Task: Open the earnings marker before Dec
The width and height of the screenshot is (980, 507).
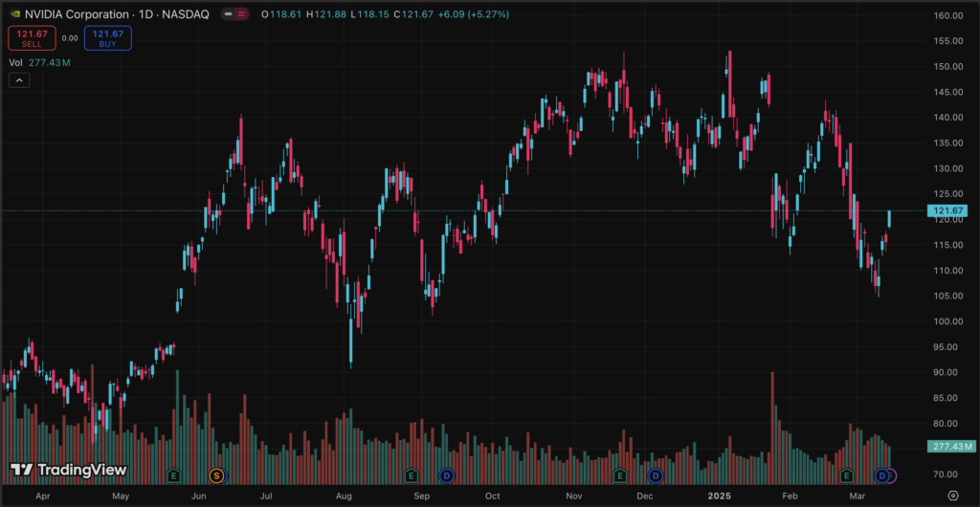Action: click(620, 475)
